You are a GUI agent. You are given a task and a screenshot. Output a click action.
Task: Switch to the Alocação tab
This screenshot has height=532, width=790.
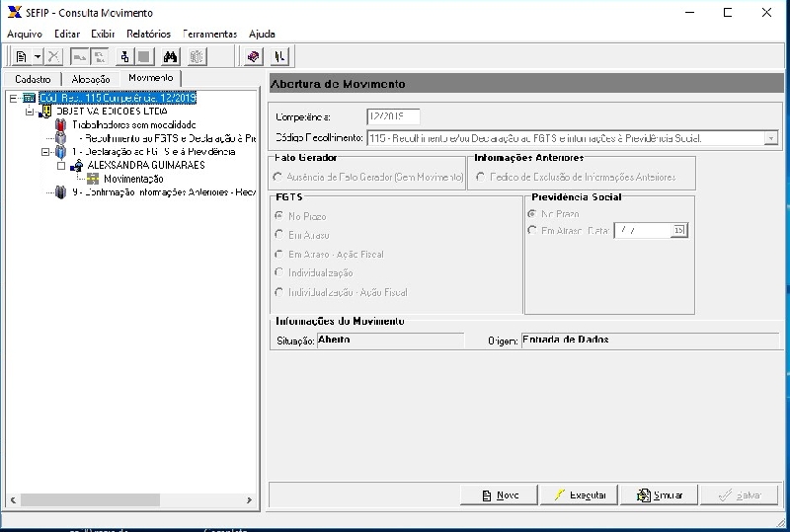click(91, 79)
